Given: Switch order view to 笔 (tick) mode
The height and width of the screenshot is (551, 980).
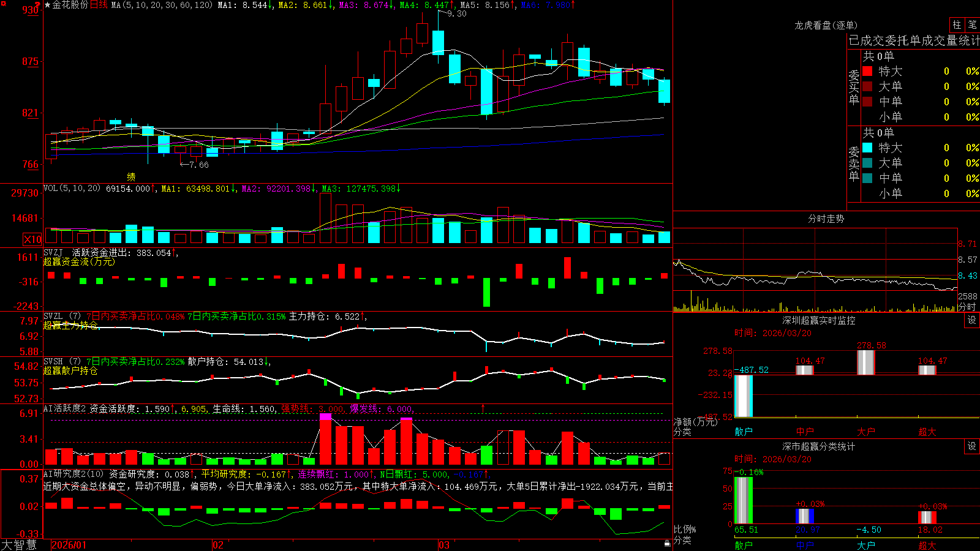Looking at the screenshot, I should 973,24.
